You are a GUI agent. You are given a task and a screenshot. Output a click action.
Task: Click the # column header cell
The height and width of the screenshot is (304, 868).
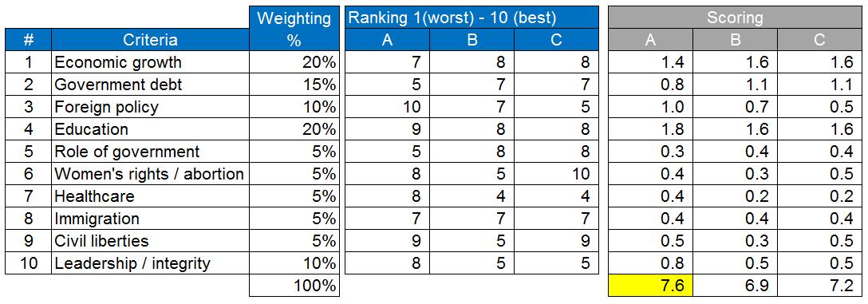coord(28,40)
